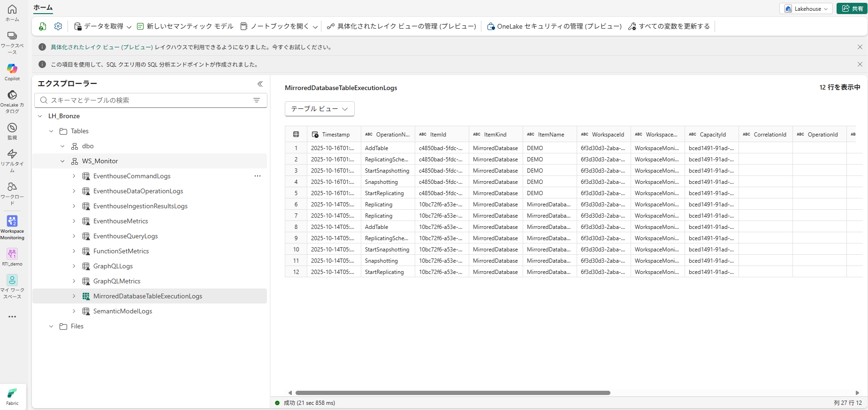This screenshot has height=410, width=868.
Task: Open the Monitoring (監視) hub icon
Action: tap(12, 131)
